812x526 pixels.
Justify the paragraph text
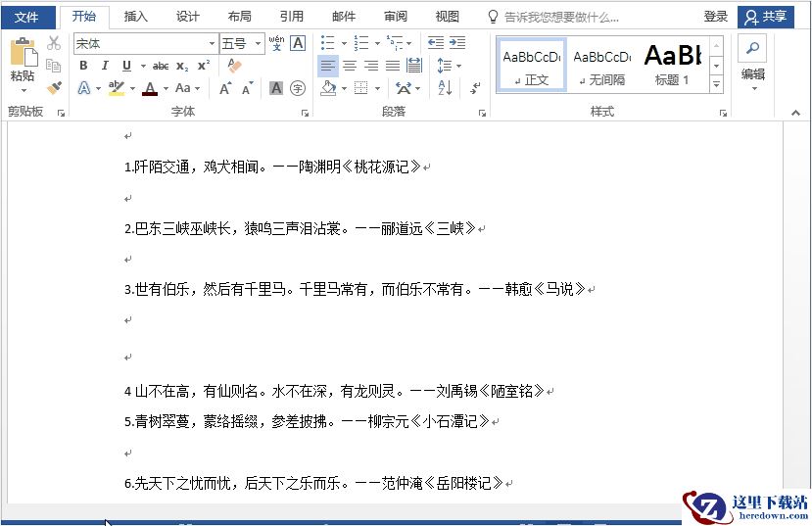(x=393, y=66)
